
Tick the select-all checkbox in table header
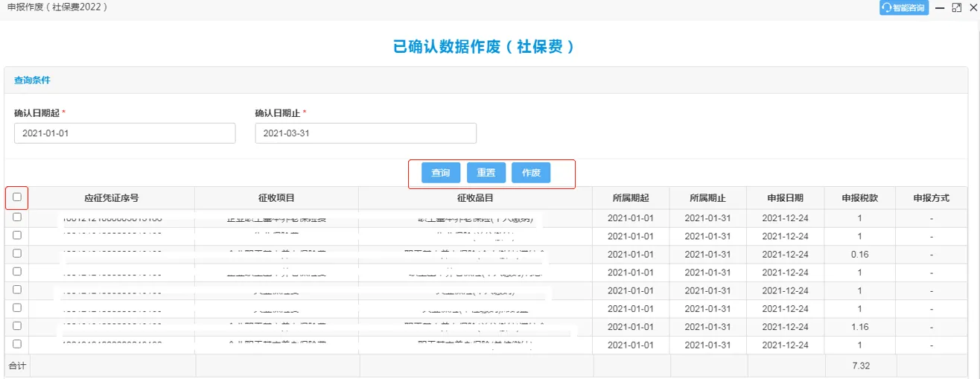[16, 197]
